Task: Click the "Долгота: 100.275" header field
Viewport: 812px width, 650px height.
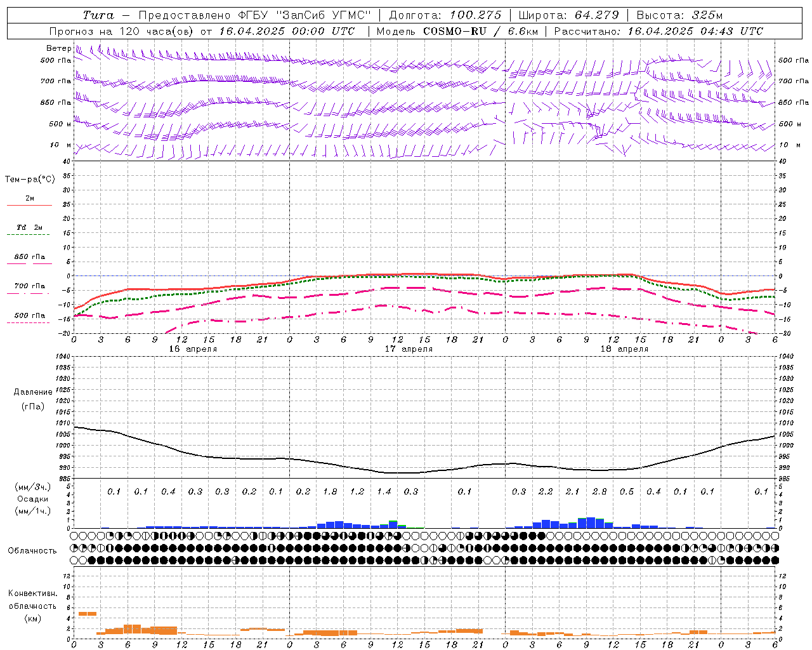Action: pos(445,15)
